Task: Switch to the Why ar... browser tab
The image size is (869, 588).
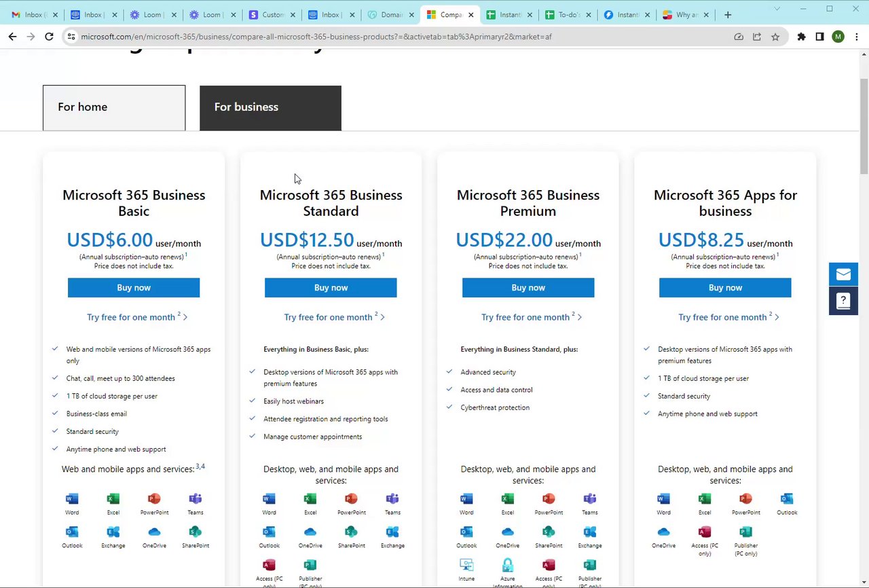Action: tap(686, 14)
